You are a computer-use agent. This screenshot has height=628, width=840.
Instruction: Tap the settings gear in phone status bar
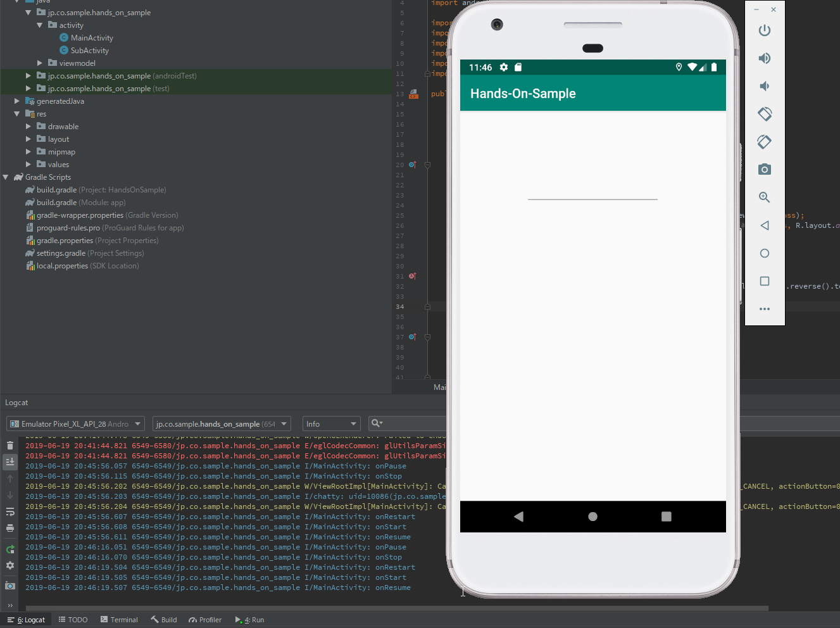tap(504, 67)
